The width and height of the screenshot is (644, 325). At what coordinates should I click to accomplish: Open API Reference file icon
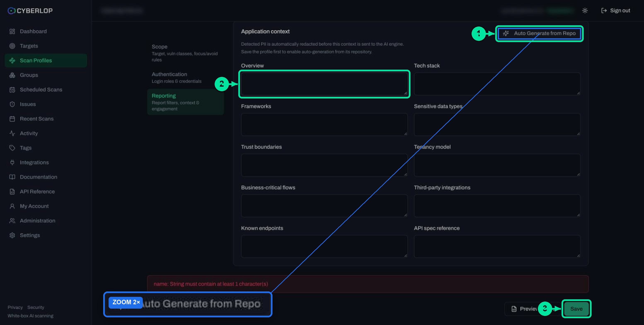(12, 192)
